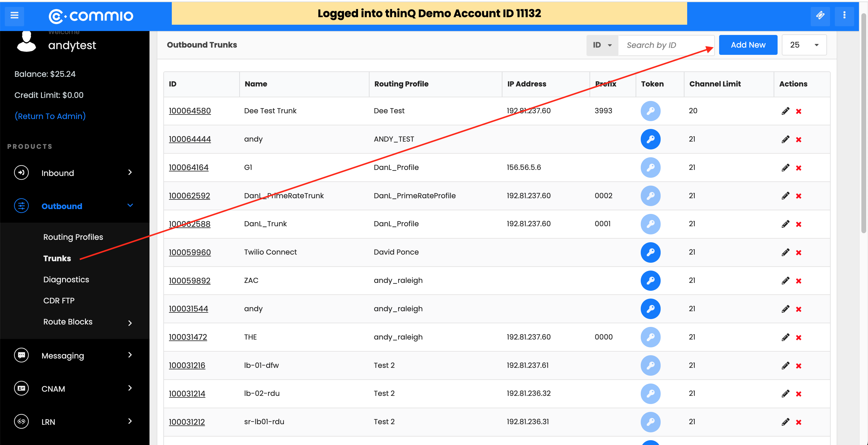Select the Trunks menu item

point(57,258)
